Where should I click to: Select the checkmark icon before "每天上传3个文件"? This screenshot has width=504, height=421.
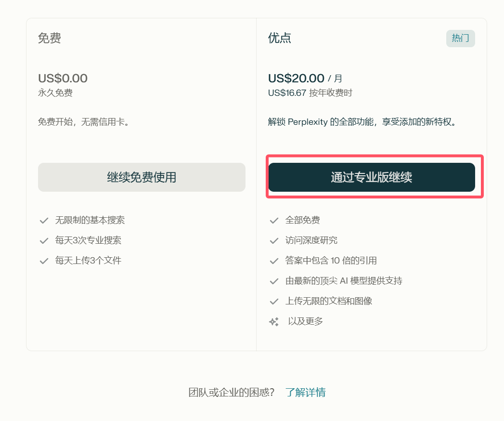(x=44, y=261)
